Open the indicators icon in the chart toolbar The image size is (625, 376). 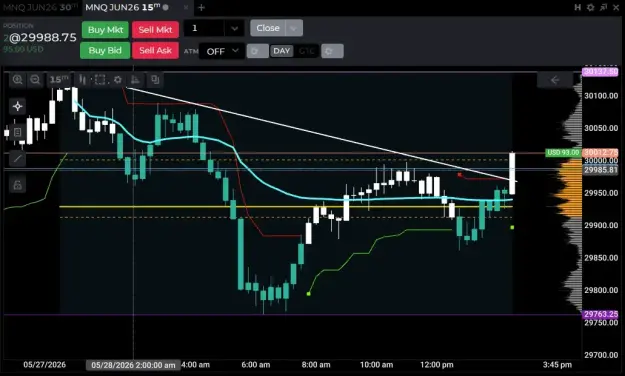point(136,80)
